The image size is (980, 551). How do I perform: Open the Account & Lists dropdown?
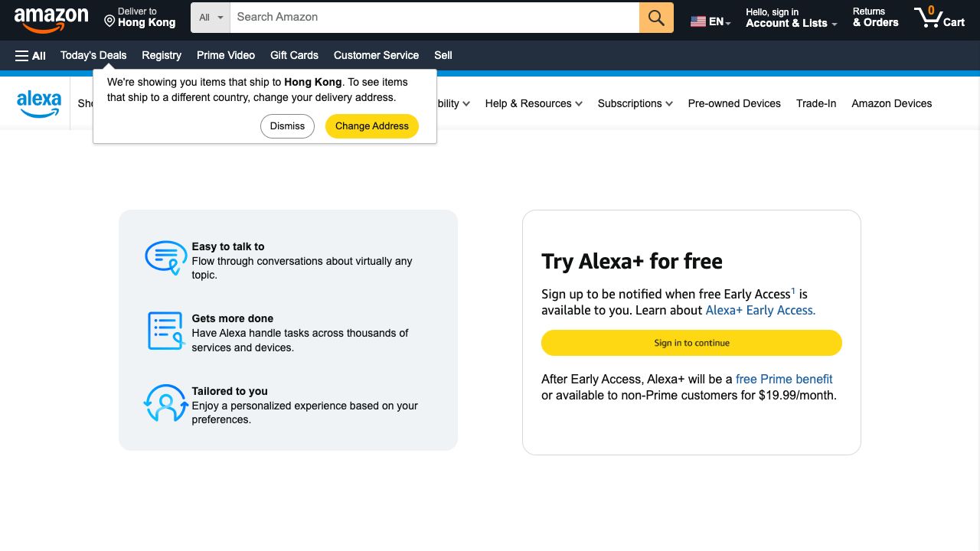791,18
